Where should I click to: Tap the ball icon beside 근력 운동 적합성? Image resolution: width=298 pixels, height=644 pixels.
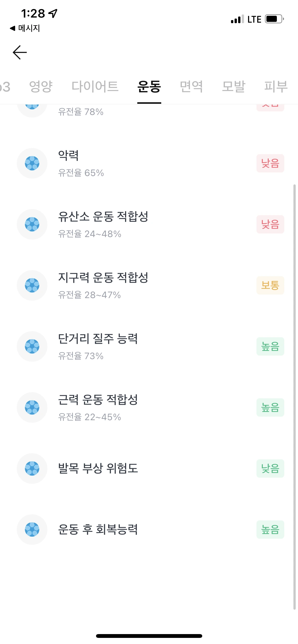pyautogui.click(x=32, y=407)
